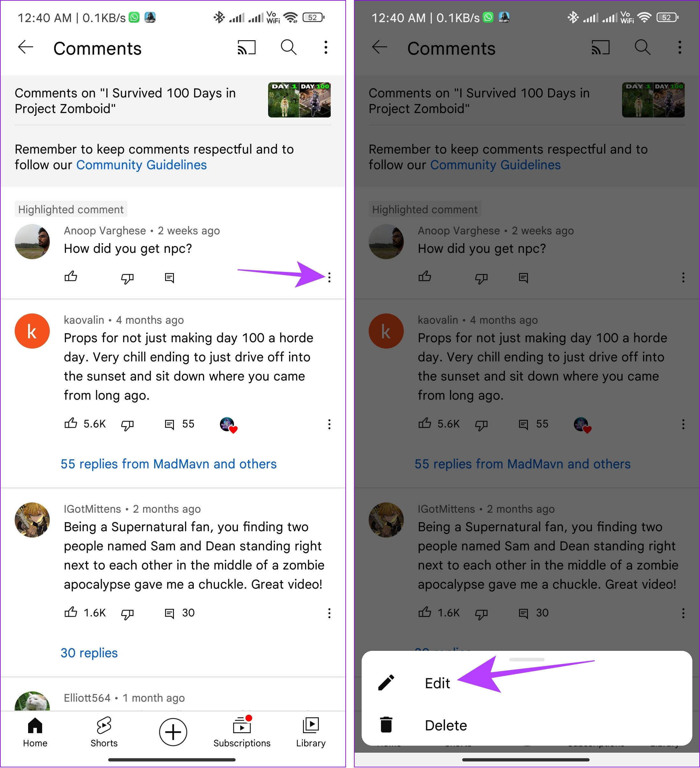
Task: Dislike kaovalin's comment on left screen
Action: pyautogui.click(x=127, y=425)
